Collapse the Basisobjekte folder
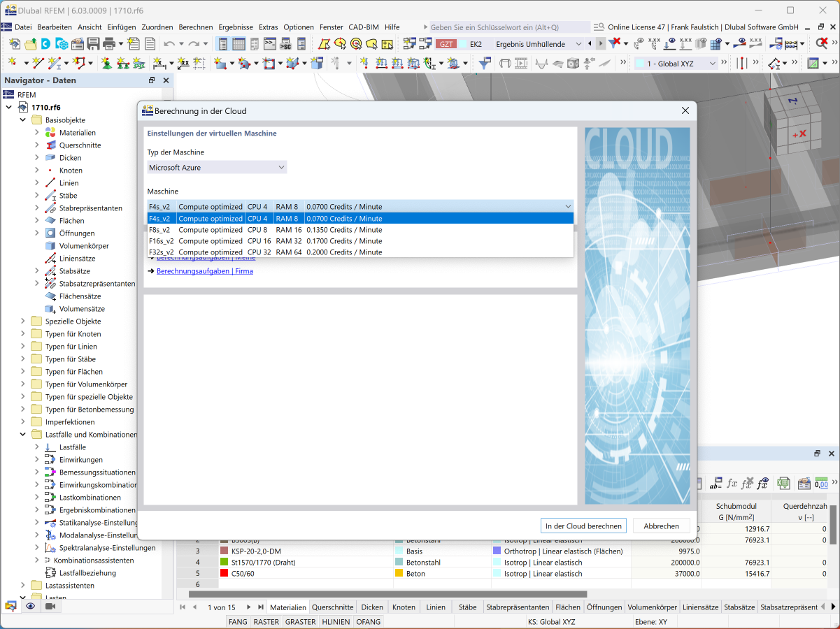This screenshot has height=629, width=840. pyautogui.click(x=23, y=120)
